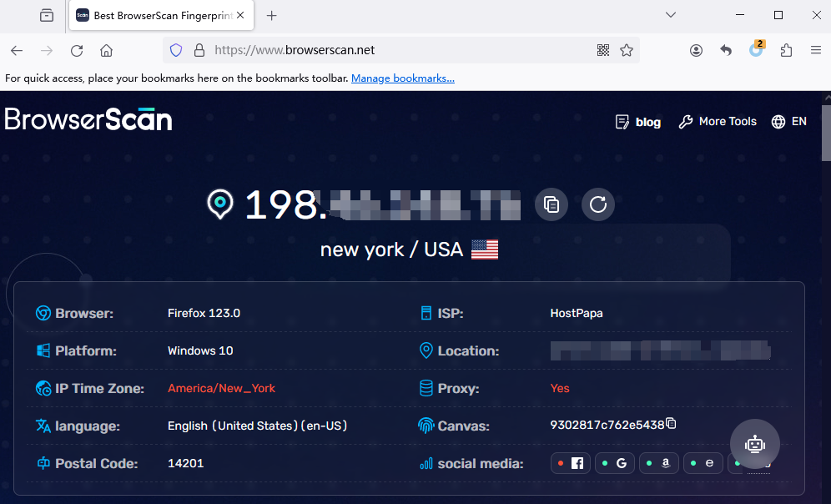Click the postal code 14201
Image resolution: width=831 pixels, height=504 pixels.
pos(185,463)
